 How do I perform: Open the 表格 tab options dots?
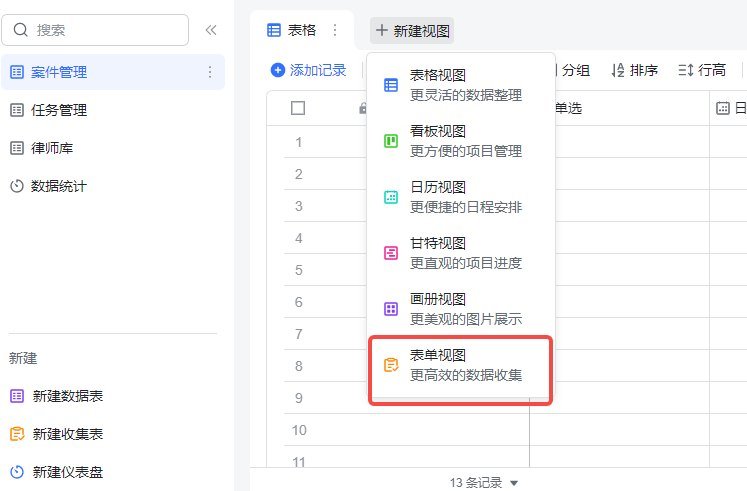tap(335, 30)
